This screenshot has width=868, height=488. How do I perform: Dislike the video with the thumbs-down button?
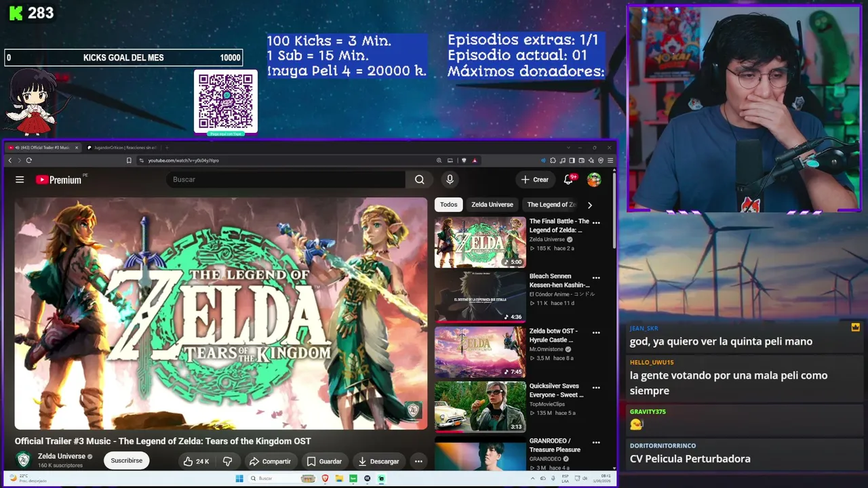click(x=228, y=462)
